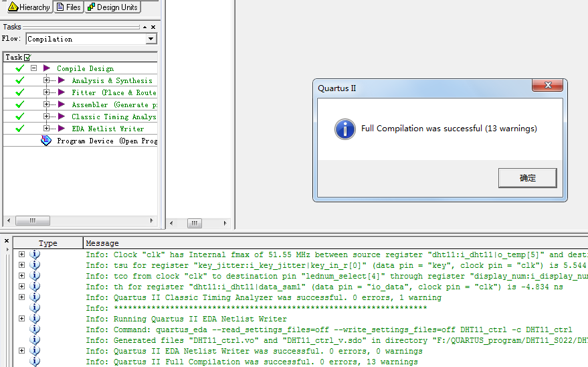Expand the Analysis & Synthesis task
Viewport: 588px width, 367px height.
point(46,80)
